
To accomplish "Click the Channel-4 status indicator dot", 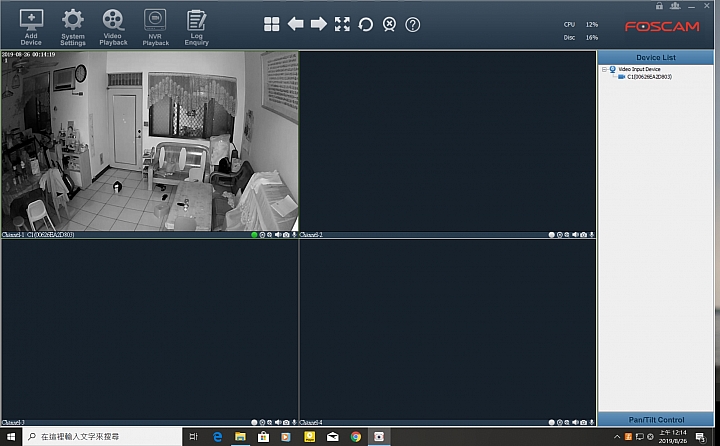I will tap(551, 422).
